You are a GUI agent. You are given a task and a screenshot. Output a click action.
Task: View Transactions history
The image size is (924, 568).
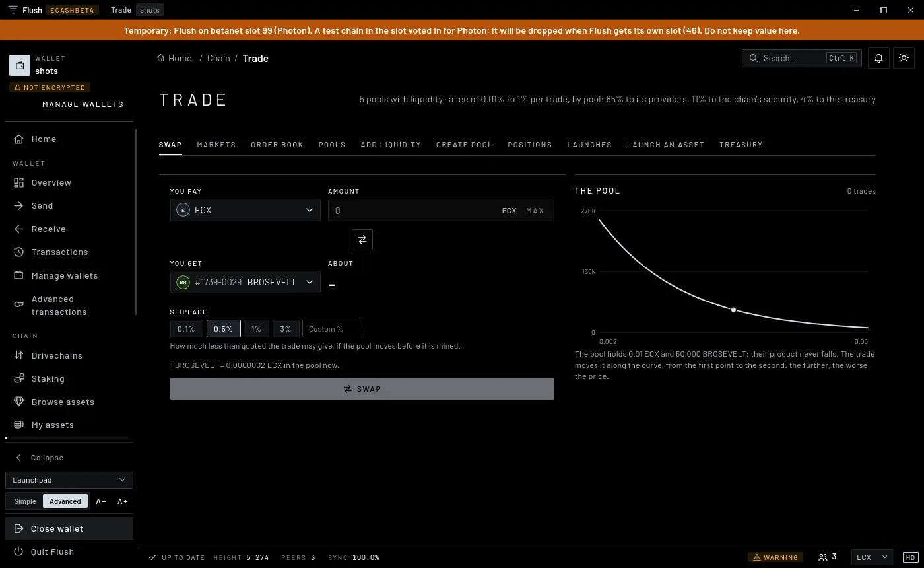click(x=69, y=252)
